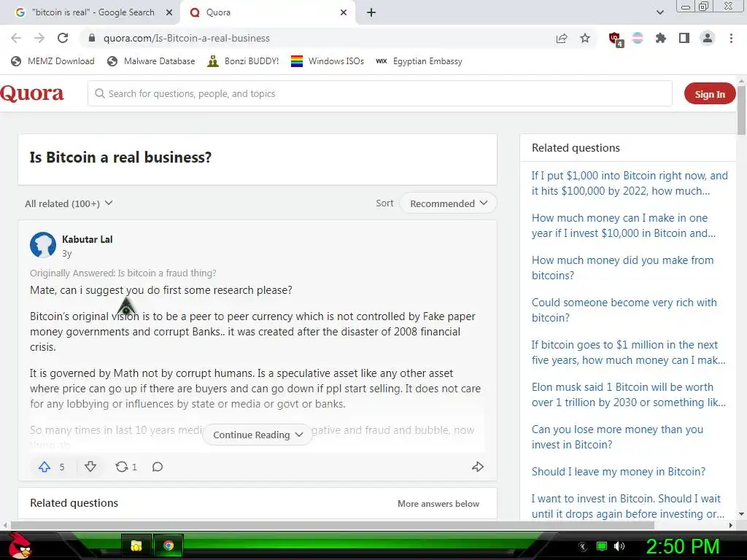This screenshot has height=560, width=747.
Task: Click the address bar URL
Action: pos(186,38)
